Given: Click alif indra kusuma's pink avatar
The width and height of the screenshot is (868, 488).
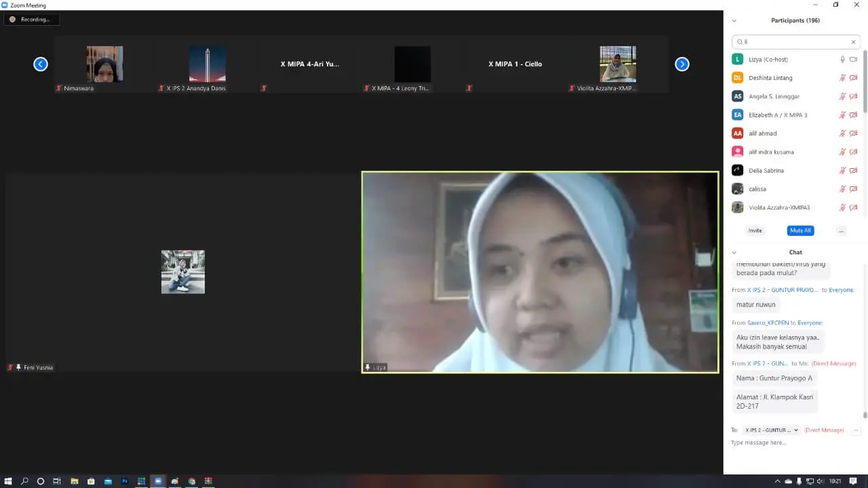Looking at the screenshot, I should 738,152.
